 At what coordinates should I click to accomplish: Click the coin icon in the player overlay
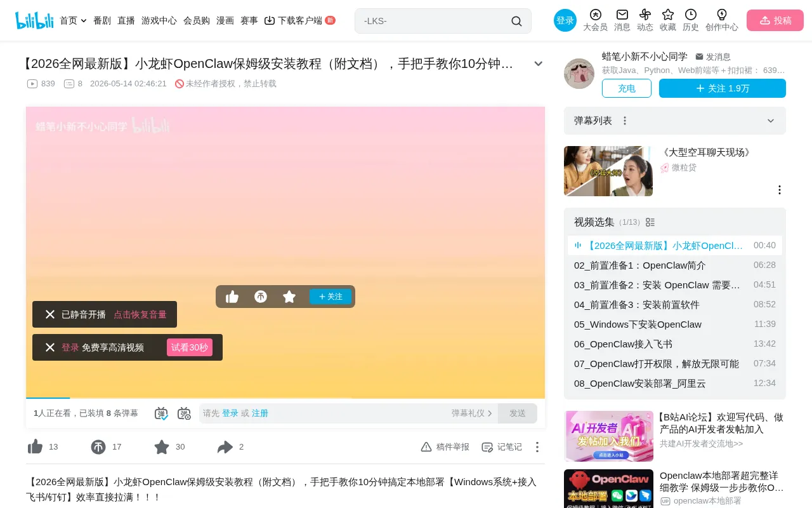point(261,297)
